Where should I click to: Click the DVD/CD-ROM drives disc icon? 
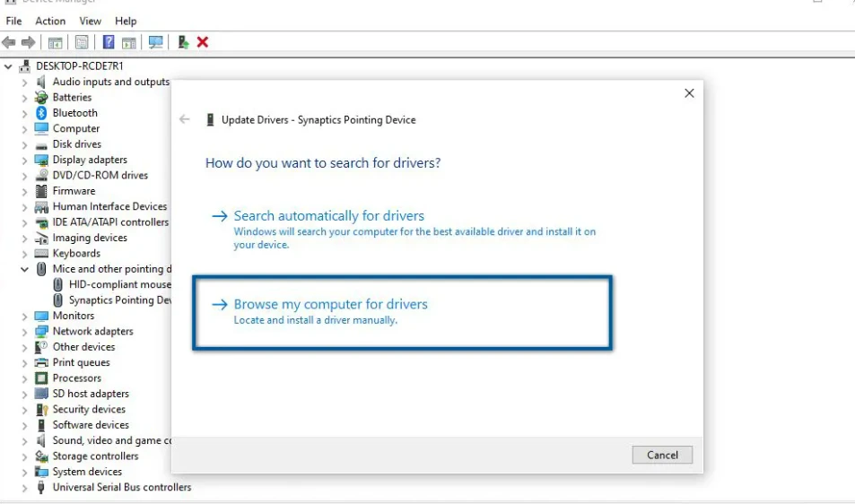41,176
